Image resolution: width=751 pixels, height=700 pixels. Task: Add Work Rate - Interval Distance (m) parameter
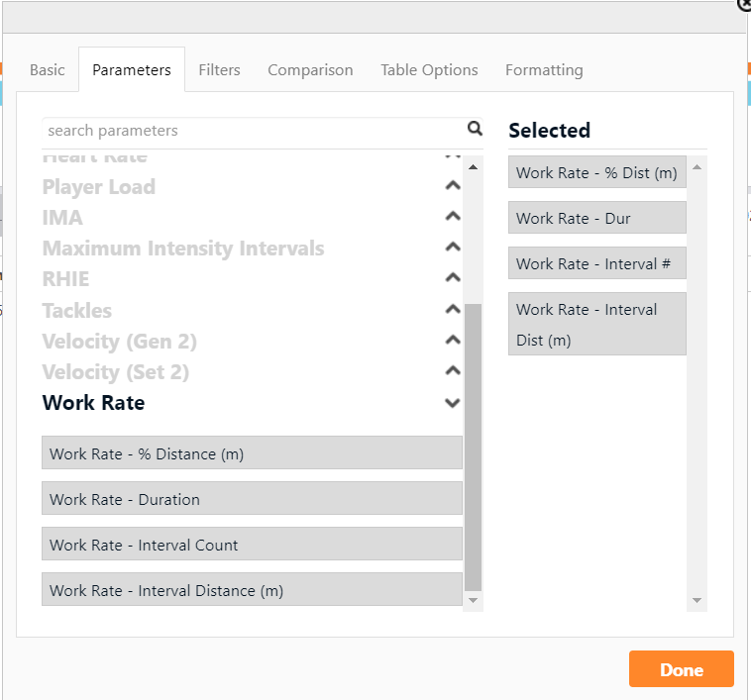click(252, 589)
